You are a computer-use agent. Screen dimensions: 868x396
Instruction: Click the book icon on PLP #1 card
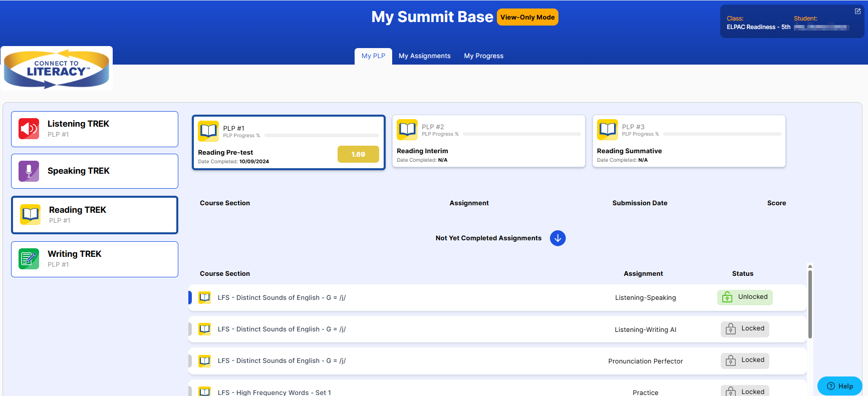pyautogui.click(x=208, y=131)
